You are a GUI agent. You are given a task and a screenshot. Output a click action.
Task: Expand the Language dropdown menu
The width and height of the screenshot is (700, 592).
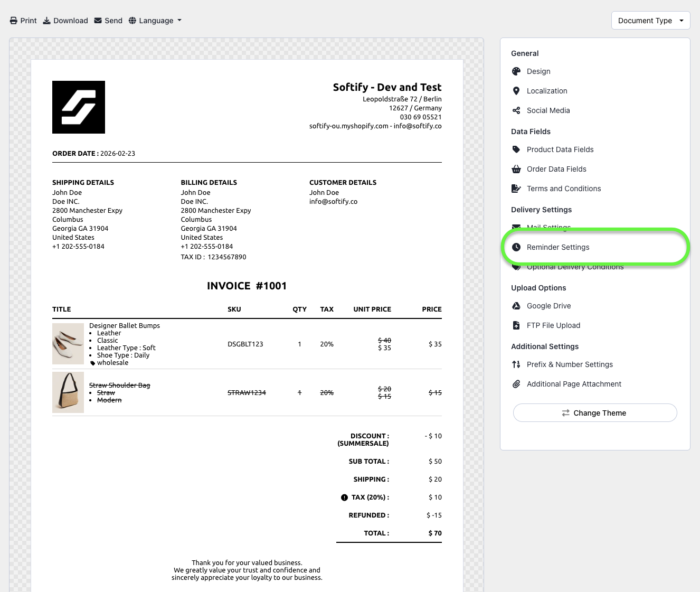point(155,21)
